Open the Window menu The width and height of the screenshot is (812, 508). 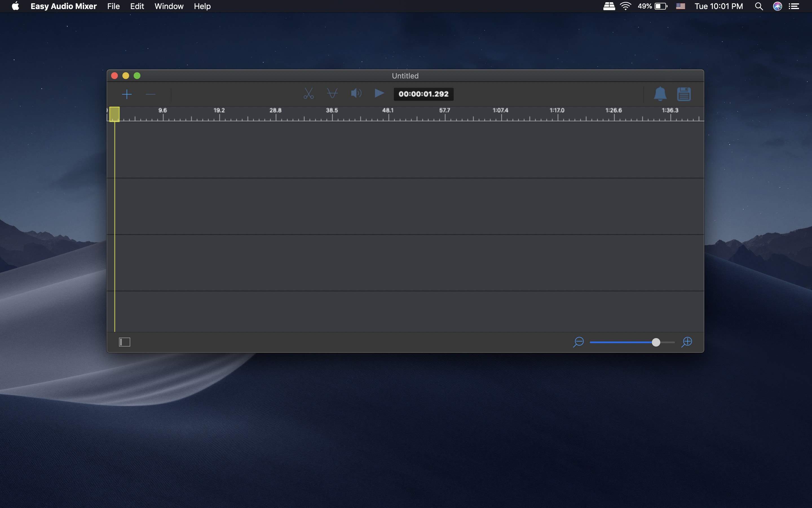click(169, 6)
